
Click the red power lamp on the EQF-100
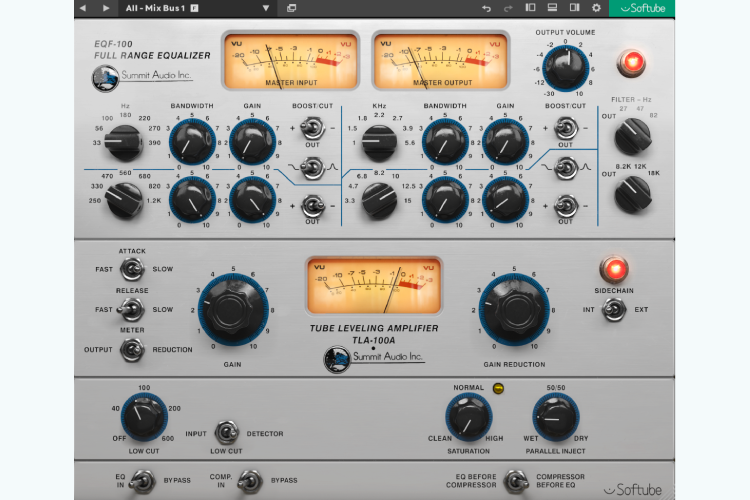[x=631, y=63]
